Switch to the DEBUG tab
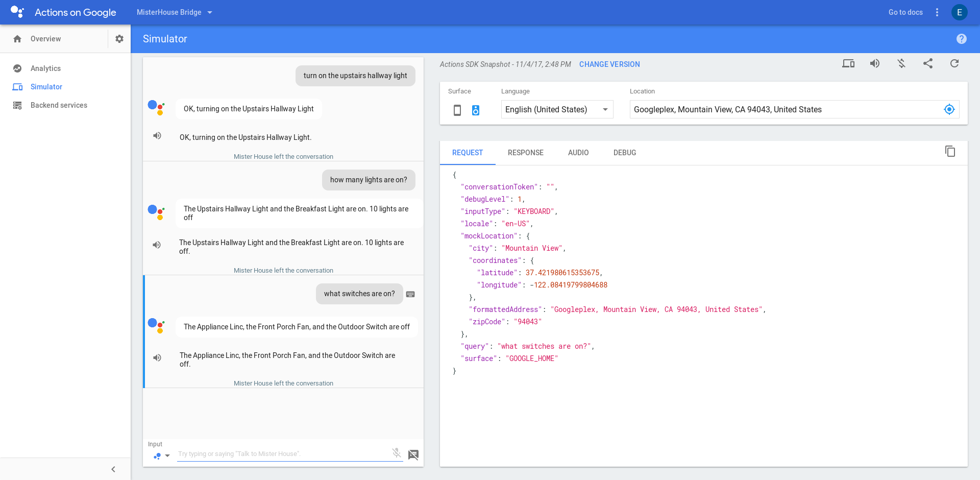Viewport: 980px width, 480px height. pos(625,153)
